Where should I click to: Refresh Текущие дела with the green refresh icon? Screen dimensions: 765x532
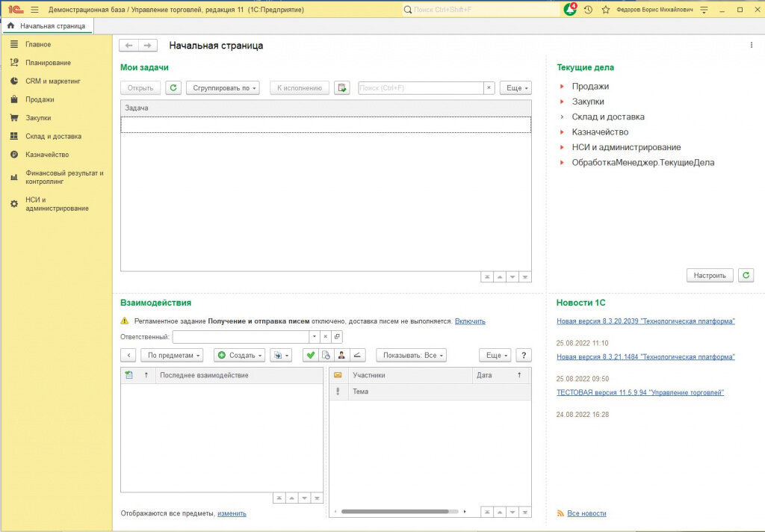click(746, 275)
